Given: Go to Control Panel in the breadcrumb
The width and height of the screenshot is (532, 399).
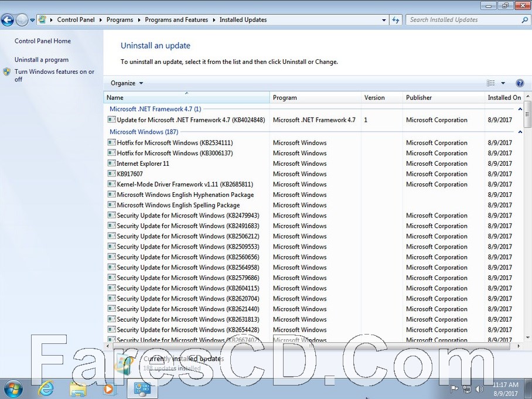Looking at the screenshot, I should (76, 20).
